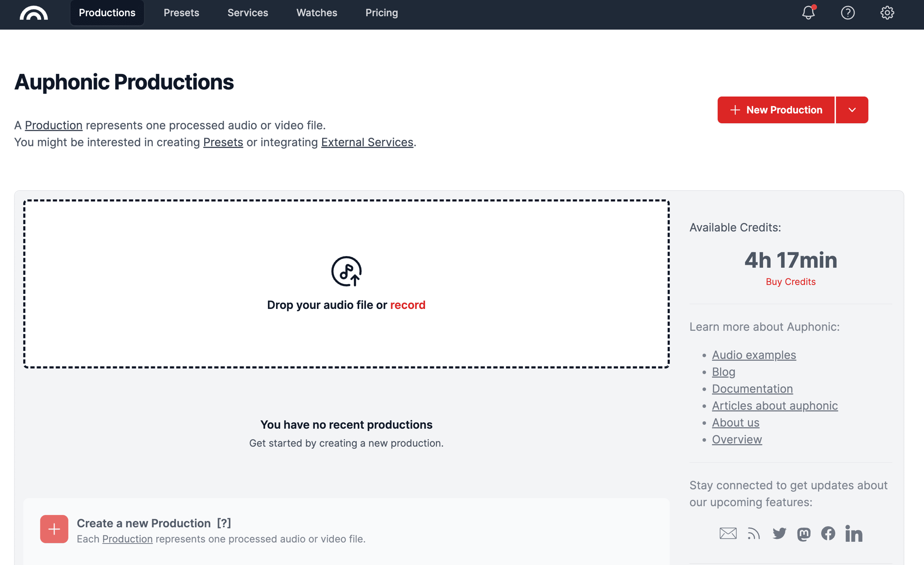Open the settings gear icon
Screen dimensions: 924x565
point(887,13)
